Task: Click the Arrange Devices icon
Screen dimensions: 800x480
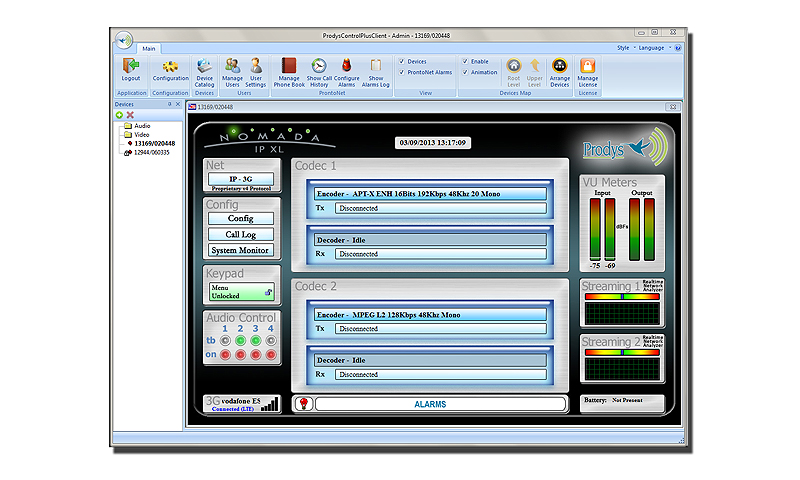Action: 560,68
